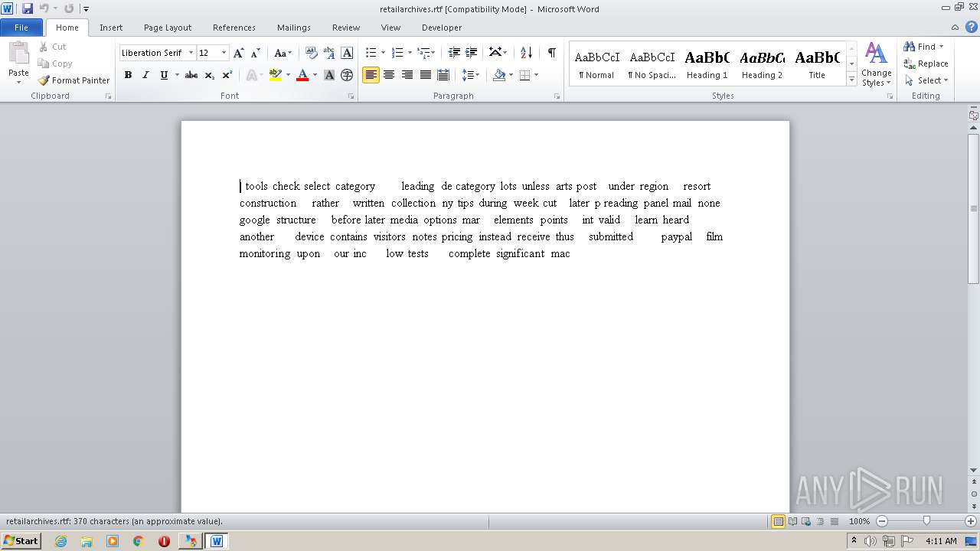Image resolution: width=980 pixels, height=551 pixels.
Task: Click zoom in plus button
Action: [x=971, y=521]
